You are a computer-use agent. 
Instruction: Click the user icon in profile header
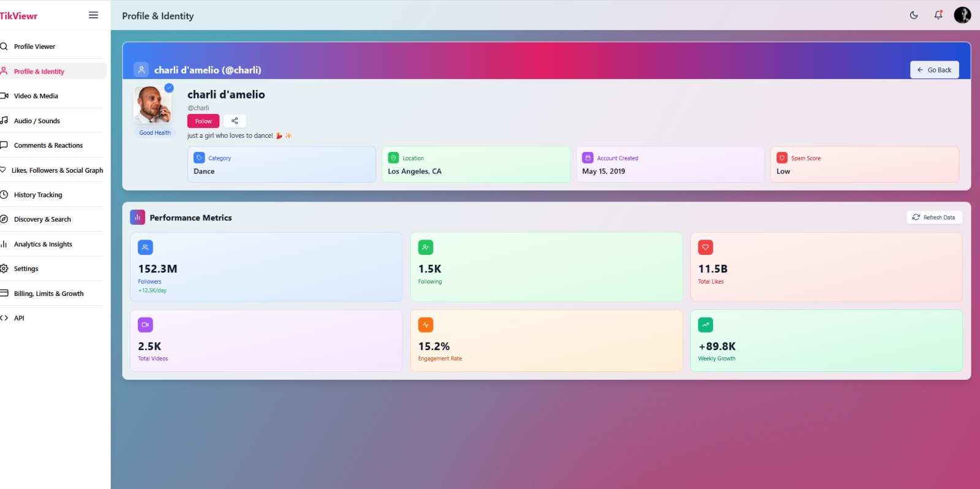pos(141,70)
